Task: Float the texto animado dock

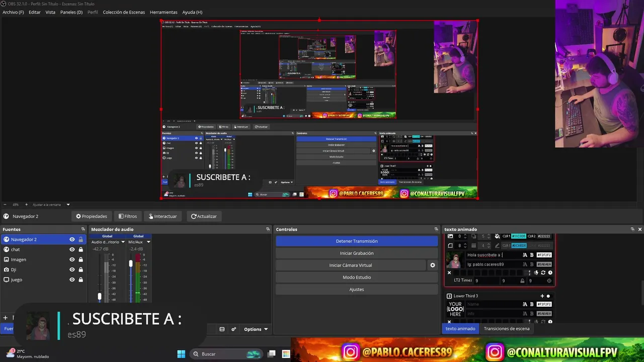Action: click(x=632, y=229)
